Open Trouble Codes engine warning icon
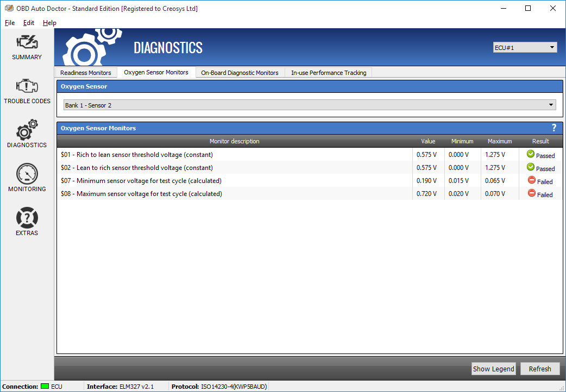Screen dimensions: 566x392 [x=27, y=87]
